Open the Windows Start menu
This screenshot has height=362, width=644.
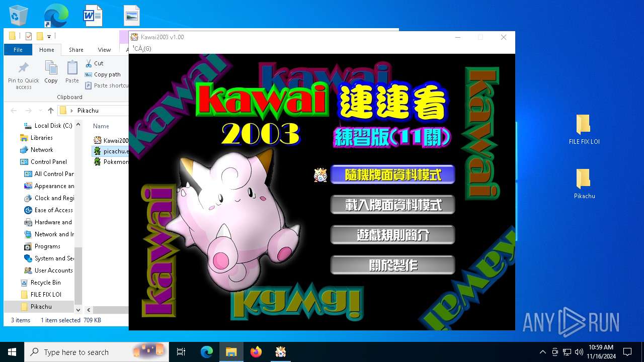coord(12,352)
